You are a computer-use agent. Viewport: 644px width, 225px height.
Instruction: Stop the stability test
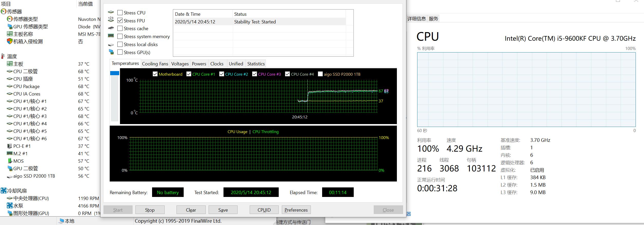(150, 210)
